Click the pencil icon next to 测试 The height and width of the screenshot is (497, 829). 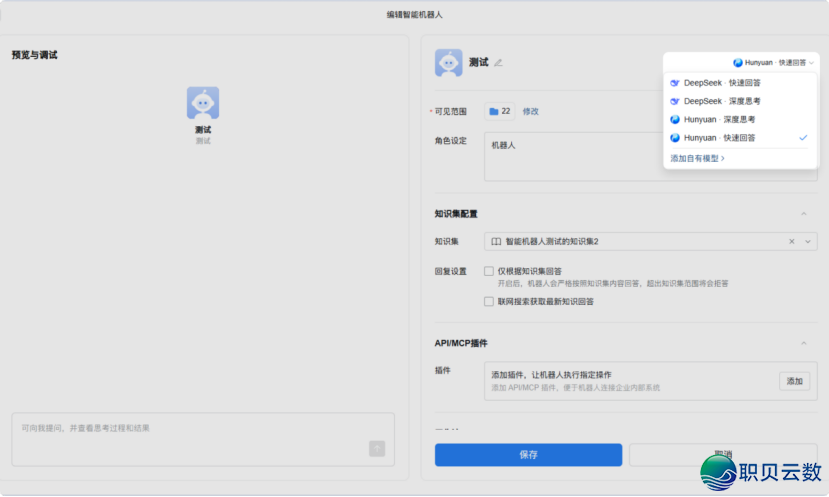click(x=498, y=63)
